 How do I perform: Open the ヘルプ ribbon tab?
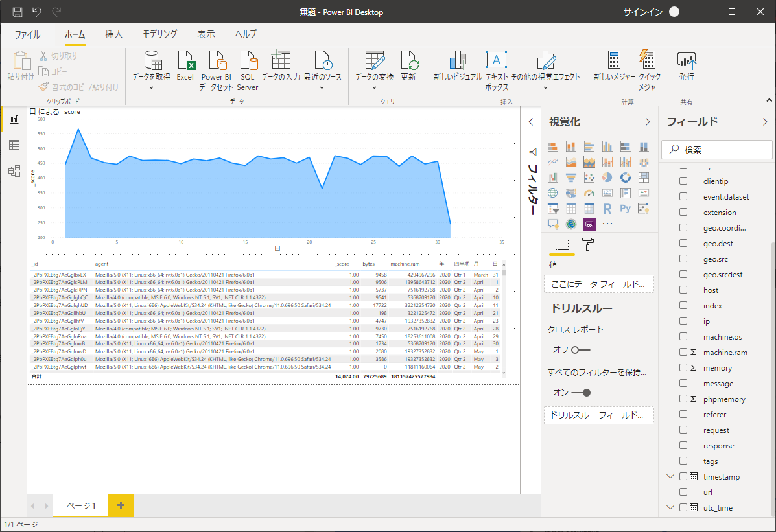coord(246,34)
